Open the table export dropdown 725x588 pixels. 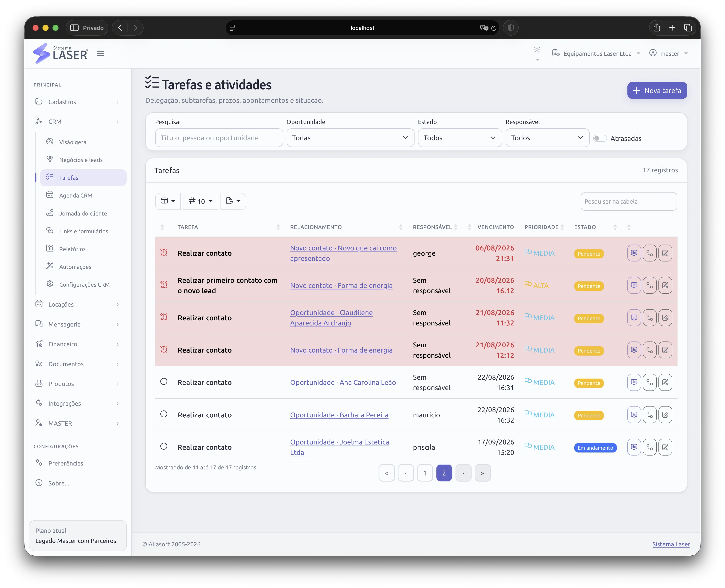pos(233,201)
